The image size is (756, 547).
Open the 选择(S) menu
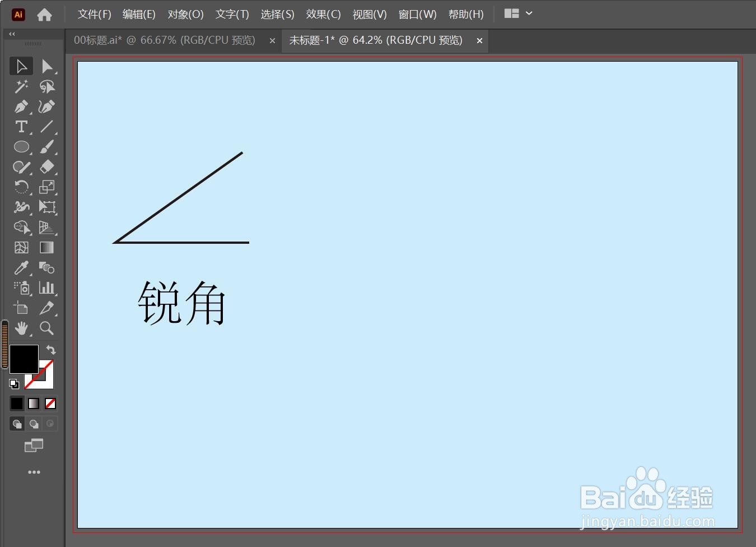tap(277, 14)
